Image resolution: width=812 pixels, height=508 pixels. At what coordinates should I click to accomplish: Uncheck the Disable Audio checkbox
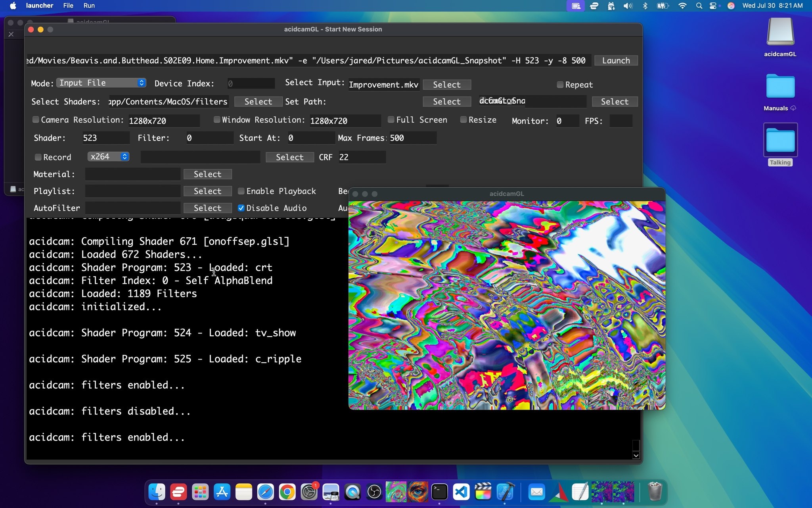[x=241, y=208]
